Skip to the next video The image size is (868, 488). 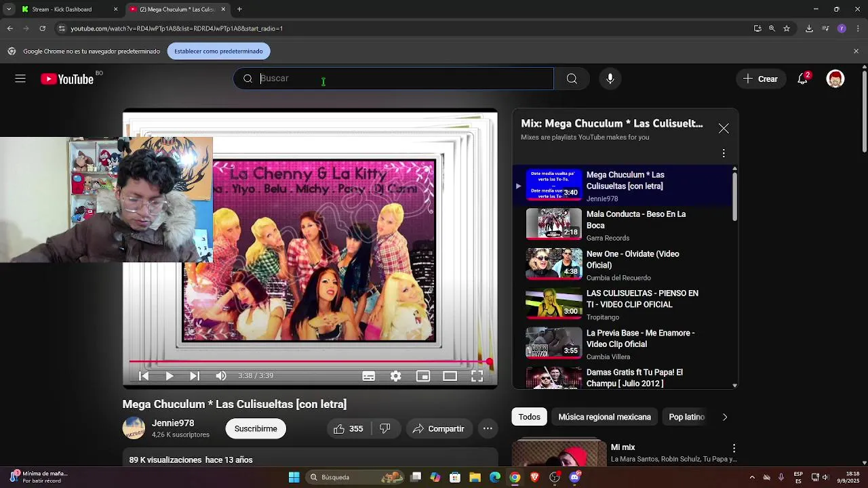(x=195, y=376)
